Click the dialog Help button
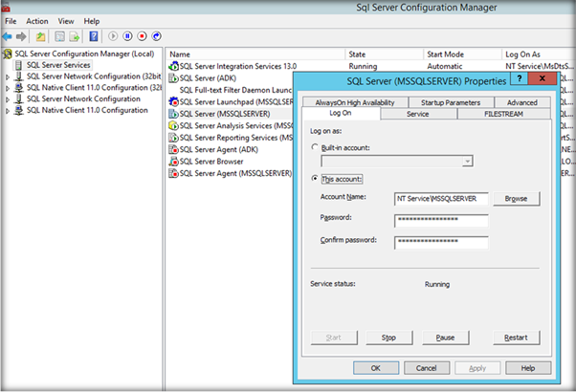Image resolution: width=576 pixels, height=392 pixels. point(528,368)
